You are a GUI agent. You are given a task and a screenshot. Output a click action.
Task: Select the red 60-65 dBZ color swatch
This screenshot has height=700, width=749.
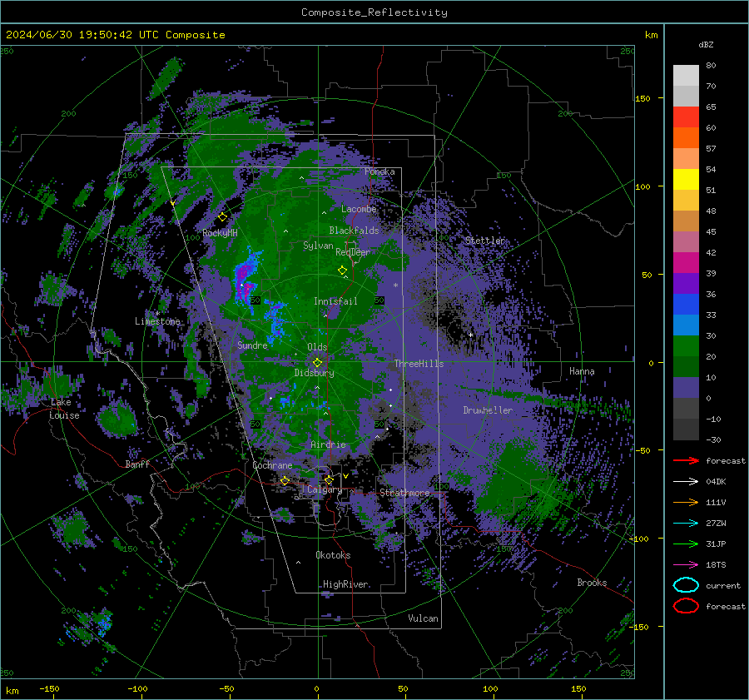click(x=686, y=117)
